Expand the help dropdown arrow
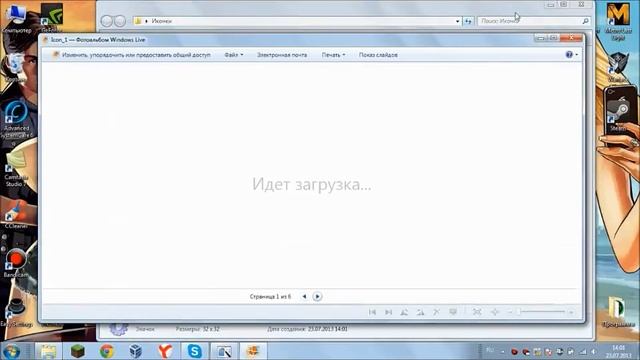The width and height of the screenshot is (640, 360). (577, 55)
